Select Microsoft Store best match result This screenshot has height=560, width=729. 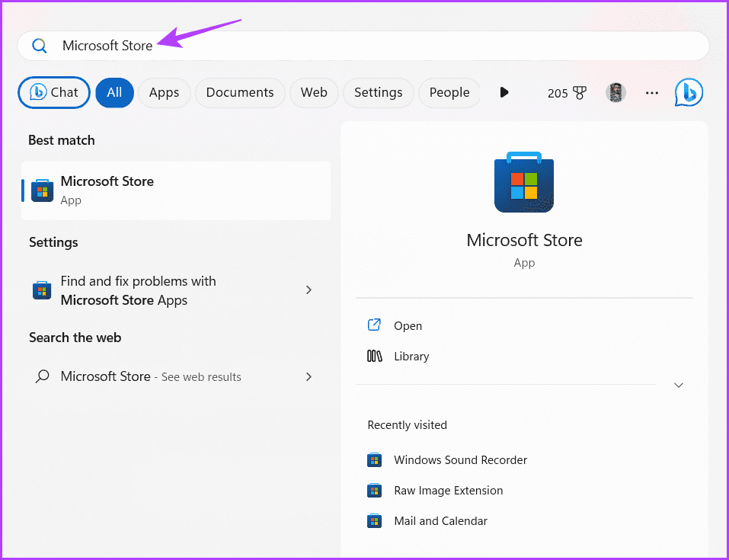tap(176, 190)
